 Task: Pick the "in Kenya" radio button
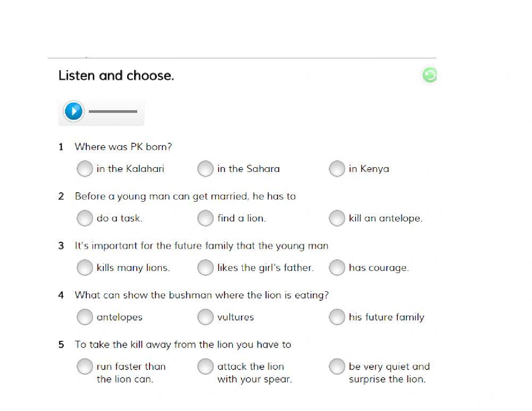337,169
